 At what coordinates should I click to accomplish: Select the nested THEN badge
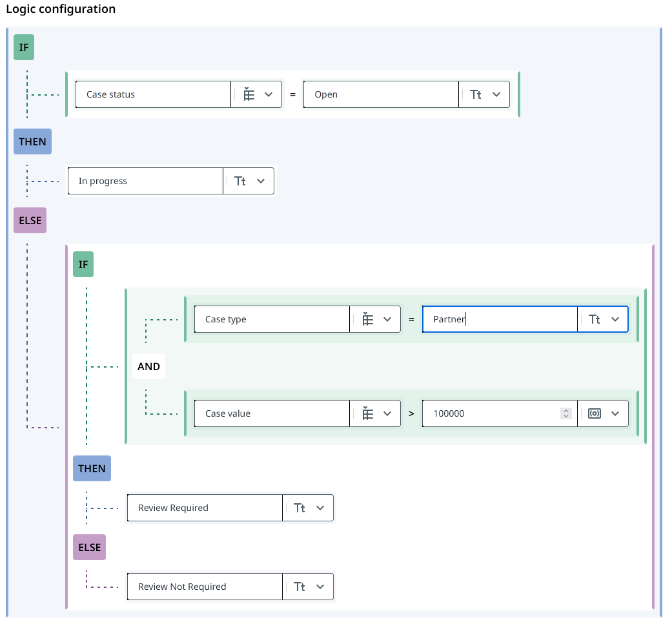coord(91,468)
